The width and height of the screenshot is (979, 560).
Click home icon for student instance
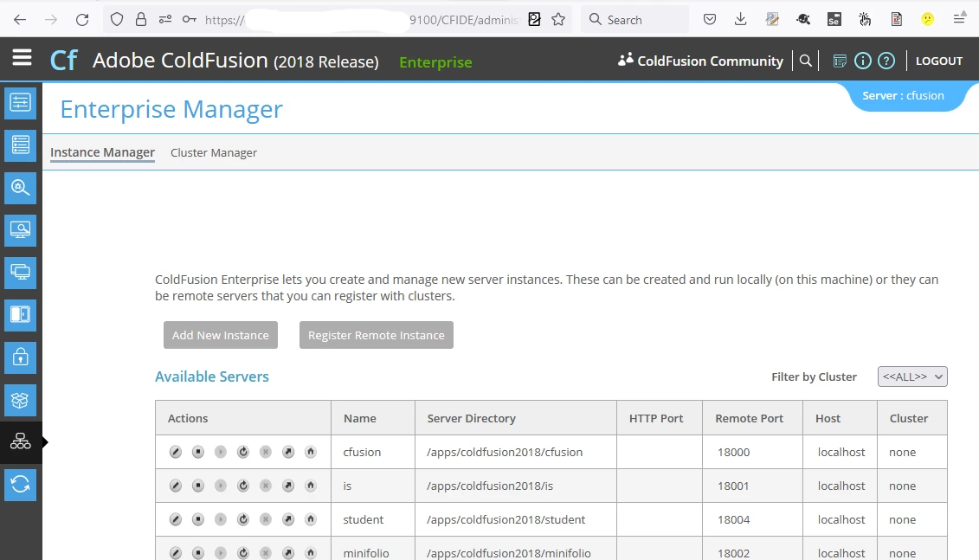tap(310, 519)
